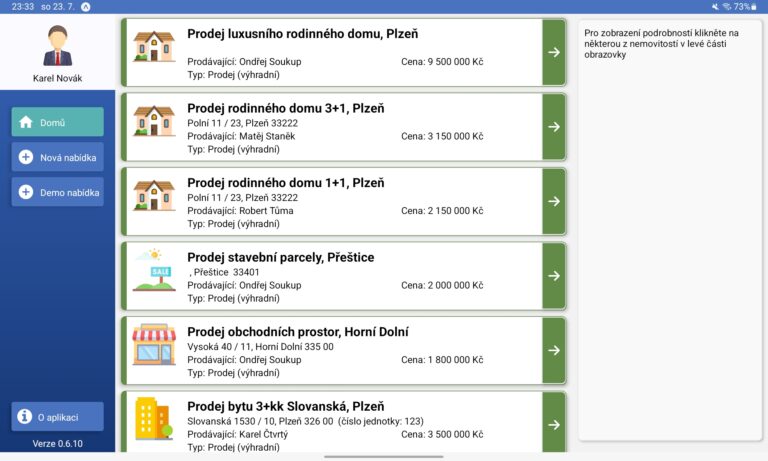This screenshot has width=768, height=461.
Task: Select Nová nabídka in the sidebar
Action: coord(57,157)
